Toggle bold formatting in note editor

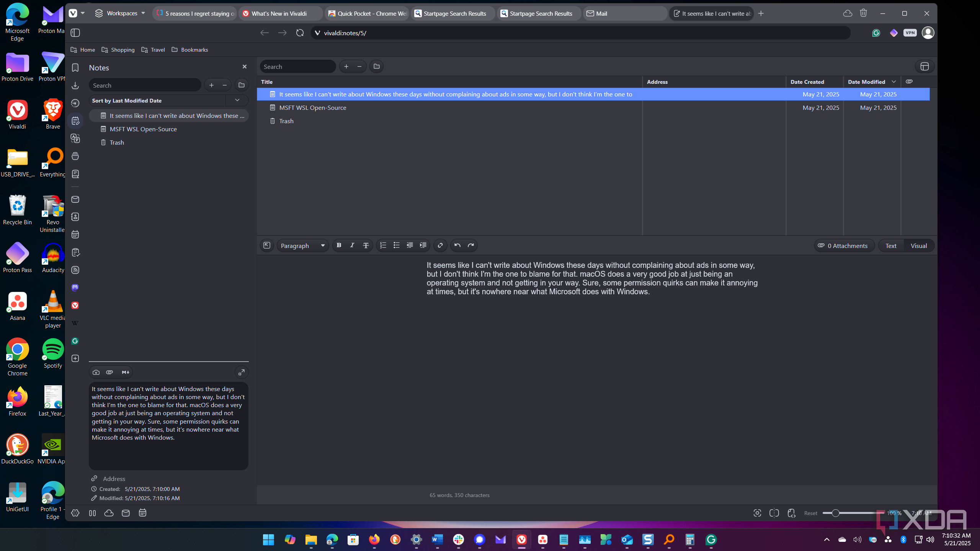coord(339,245)
